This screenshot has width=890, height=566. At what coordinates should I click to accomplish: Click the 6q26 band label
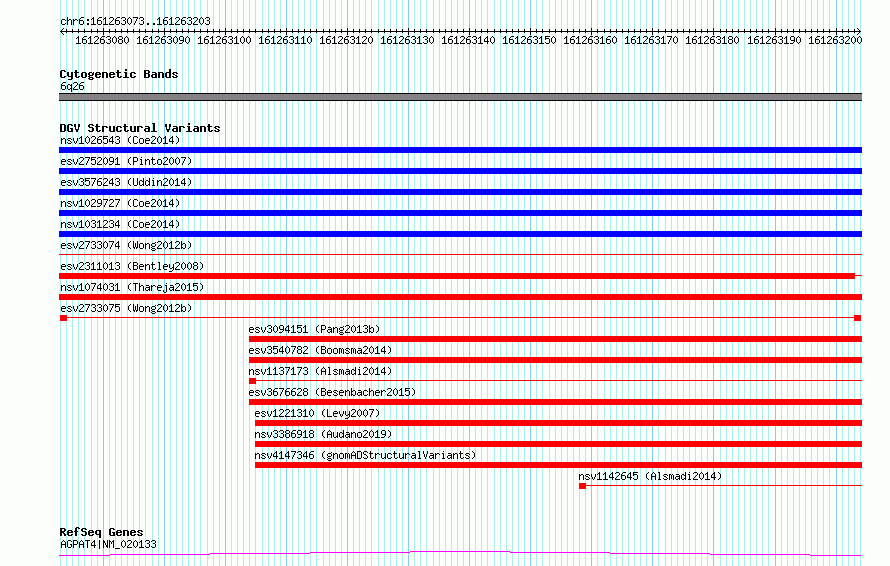point(72,86)
